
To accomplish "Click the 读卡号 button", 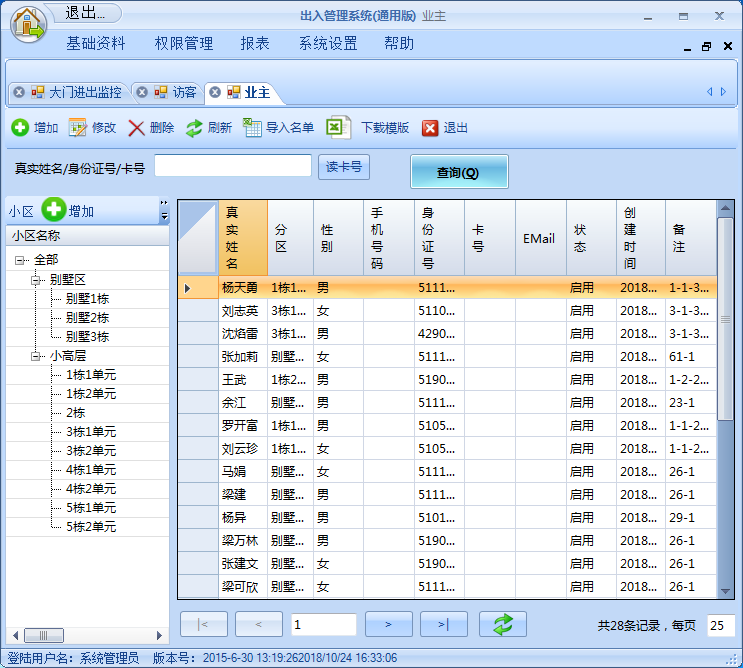I will click(343, 167).
